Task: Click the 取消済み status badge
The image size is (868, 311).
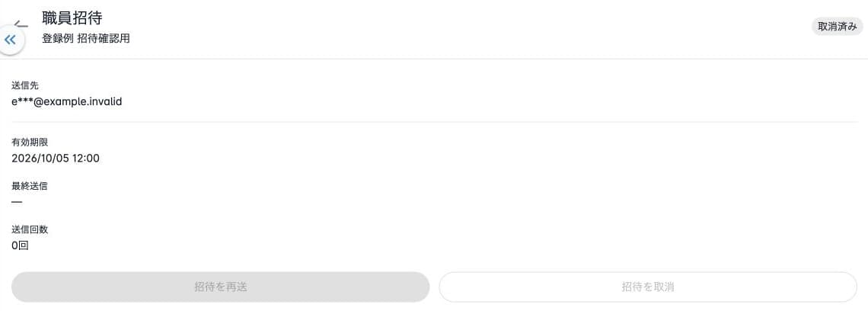Action: point(837,27)
